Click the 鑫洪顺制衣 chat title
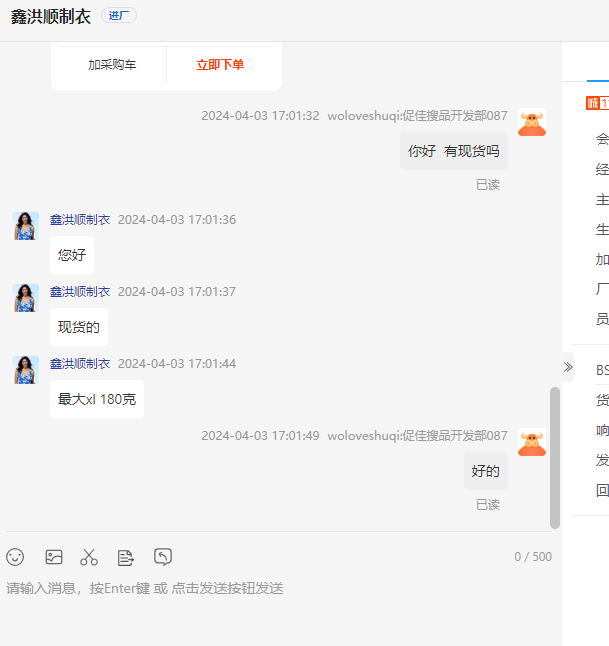Image resolution: width=609 pixels, height=646 pixels. (x=51, y=16)
